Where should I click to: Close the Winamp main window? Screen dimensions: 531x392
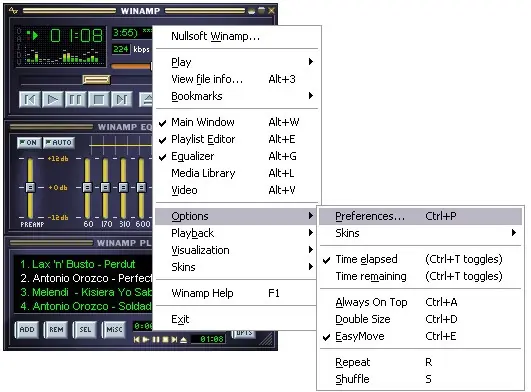tap(271, 10)
